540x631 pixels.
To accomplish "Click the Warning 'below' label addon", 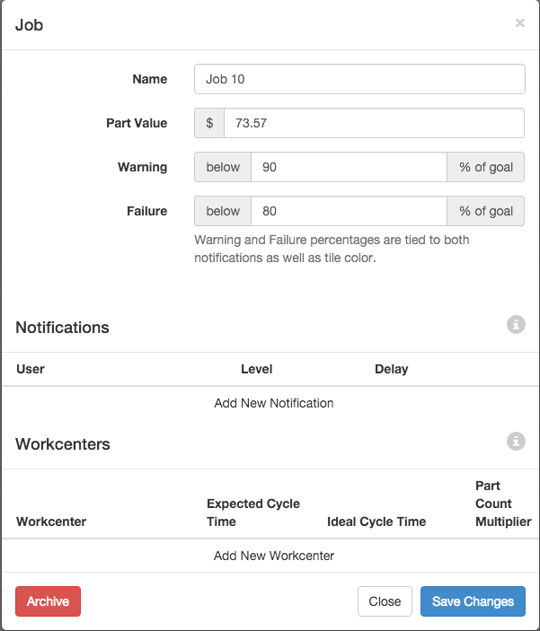I will click(223, 167).
